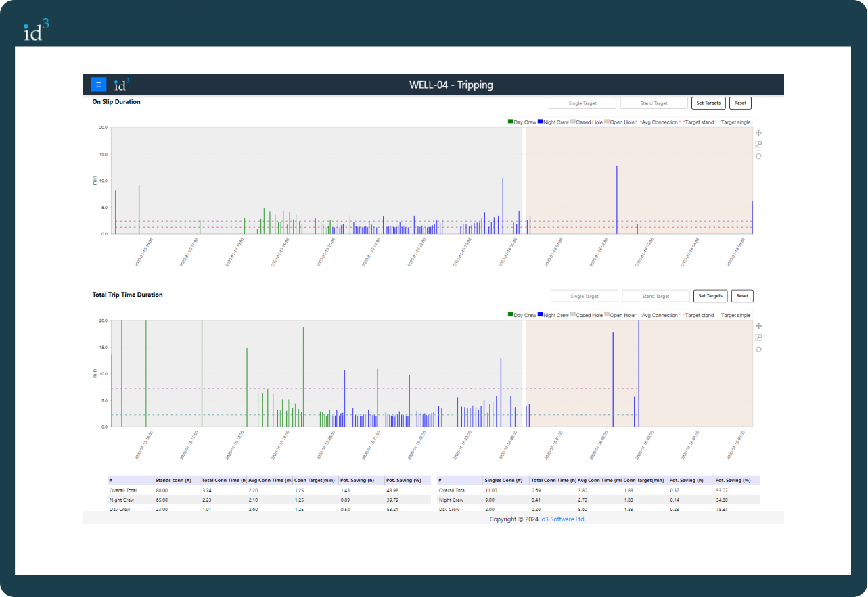
Task: Click the 'WELL-04 - Tripping' page title
Action: [x=451, y=85]
